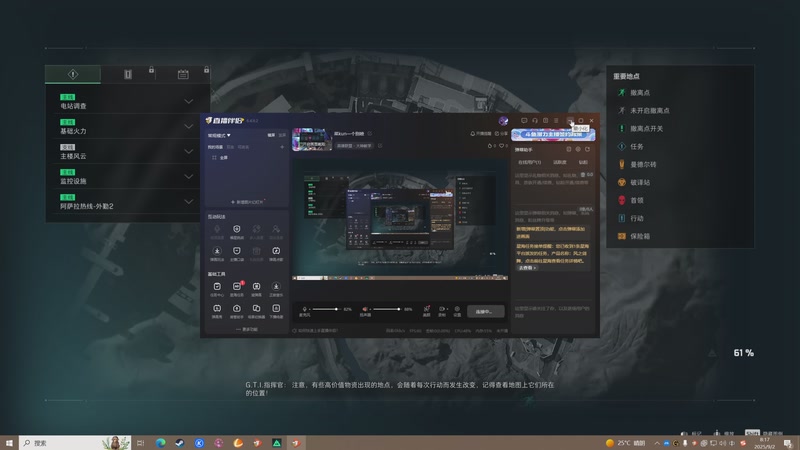Image resolution: width=800 pixels, height=450 pixels.
Task: Open the Windows Start menu
Action: click(x=9, y=443)
